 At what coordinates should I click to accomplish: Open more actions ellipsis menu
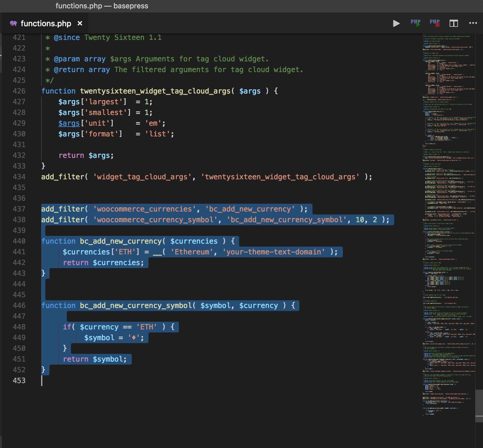pos(473,23)
